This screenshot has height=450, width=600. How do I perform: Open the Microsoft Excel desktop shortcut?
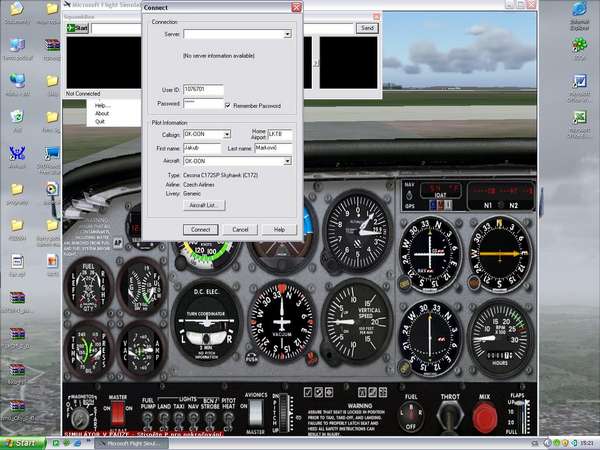click(579, 118)
